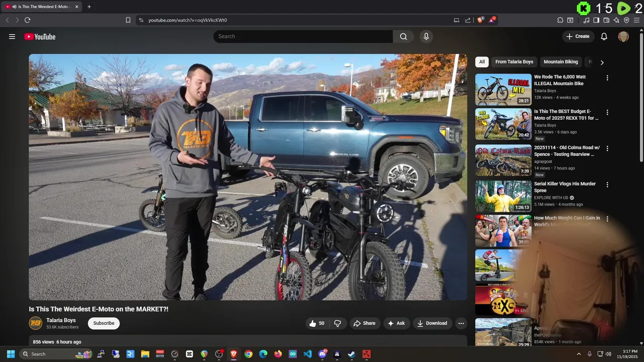Show more filter chips with right arrow
The width and height of the screenshot is (644, 362).
(602, 62)
